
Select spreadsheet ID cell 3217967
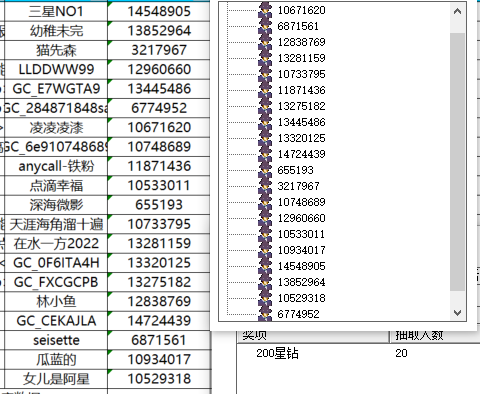coord(159,50)
